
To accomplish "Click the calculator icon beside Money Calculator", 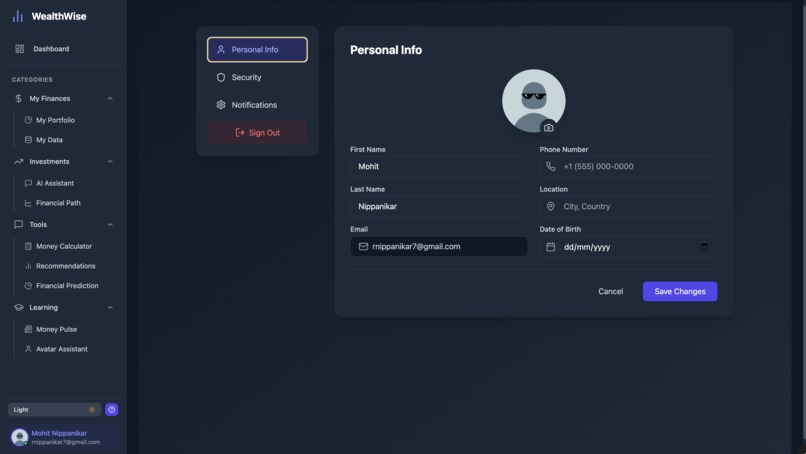I will pyautogui.click(x=28, y=246).
